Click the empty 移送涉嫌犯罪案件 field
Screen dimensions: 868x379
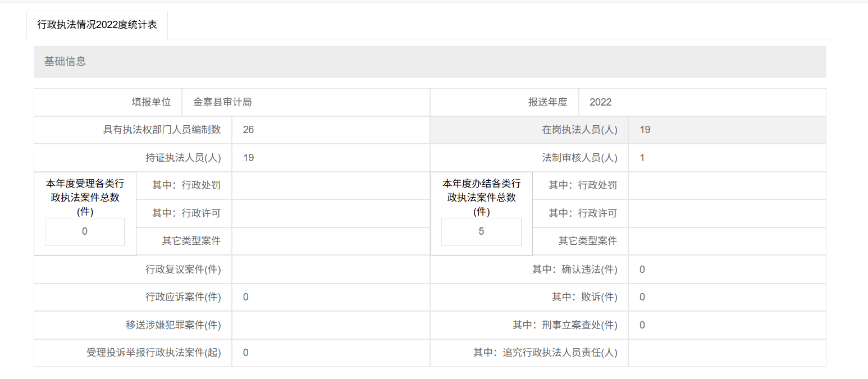tap(330, 325)
